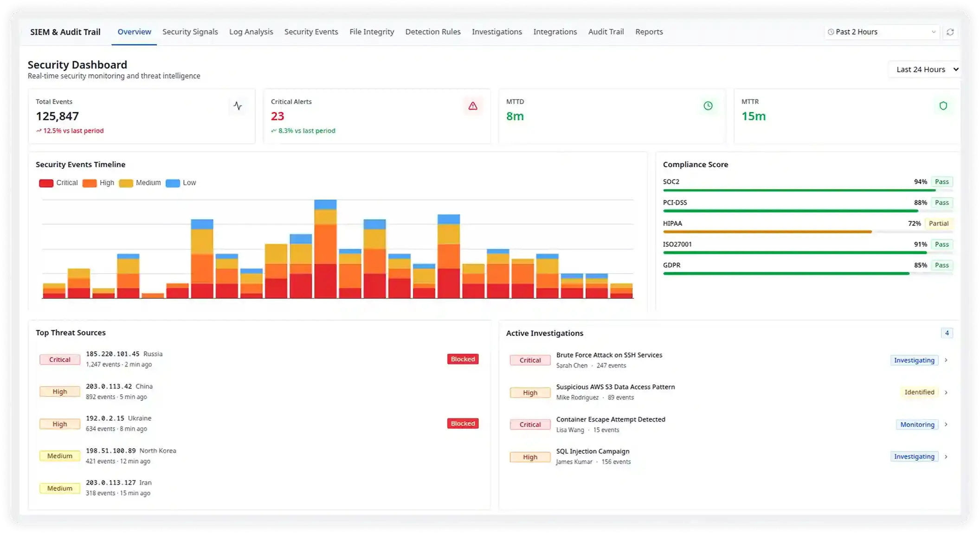Click the Blocked badge for the Russia IP
980x534 pixels.
[x=462, y=359]
